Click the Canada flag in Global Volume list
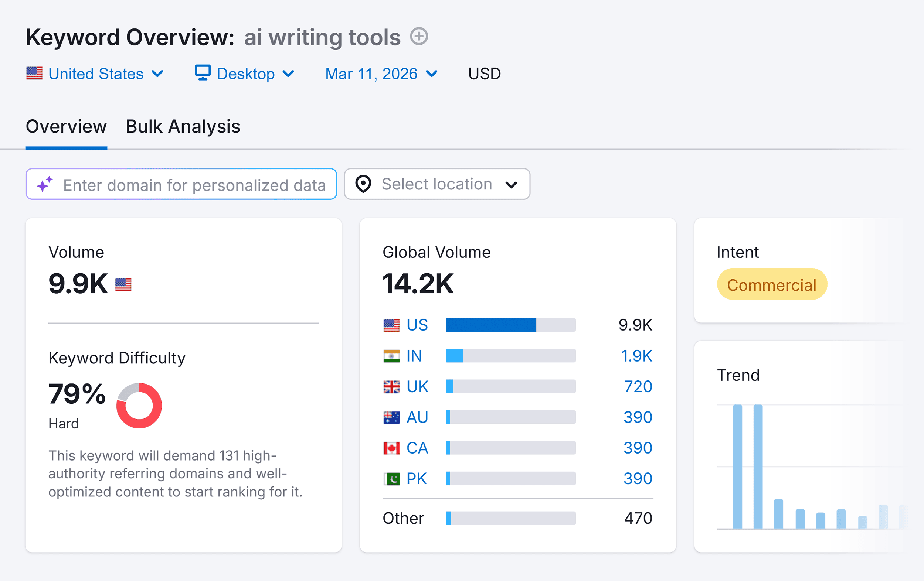Screen dimensions: 924x581 pyautogui.click(x=392, y=448)
